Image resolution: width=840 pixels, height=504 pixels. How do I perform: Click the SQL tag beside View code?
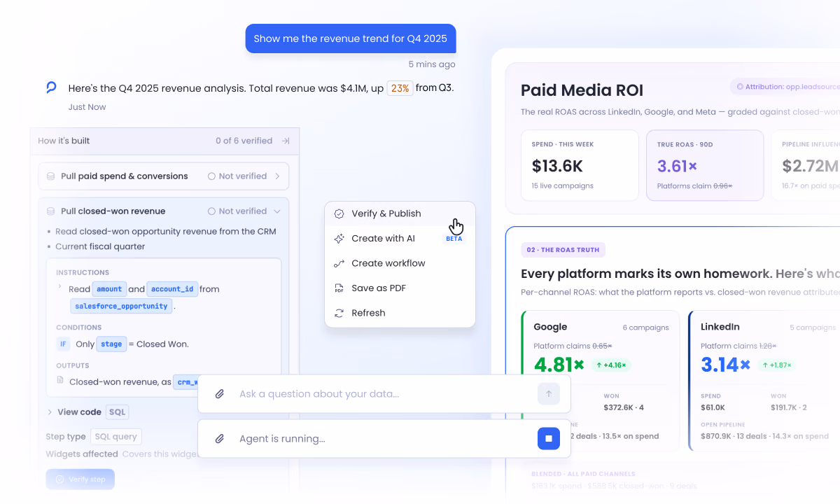pyautogui.click(x=118, y=412)
